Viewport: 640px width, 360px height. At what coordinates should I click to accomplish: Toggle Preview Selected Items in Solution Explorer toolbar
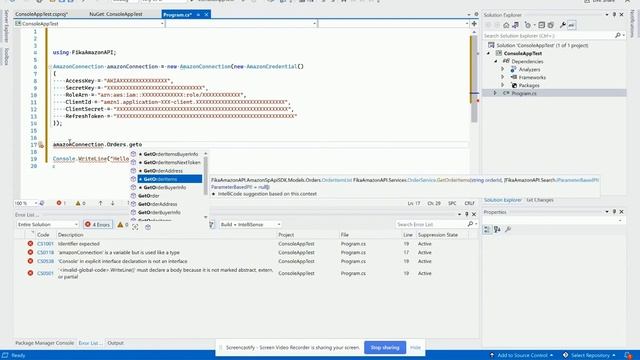[x=571, y=25]
